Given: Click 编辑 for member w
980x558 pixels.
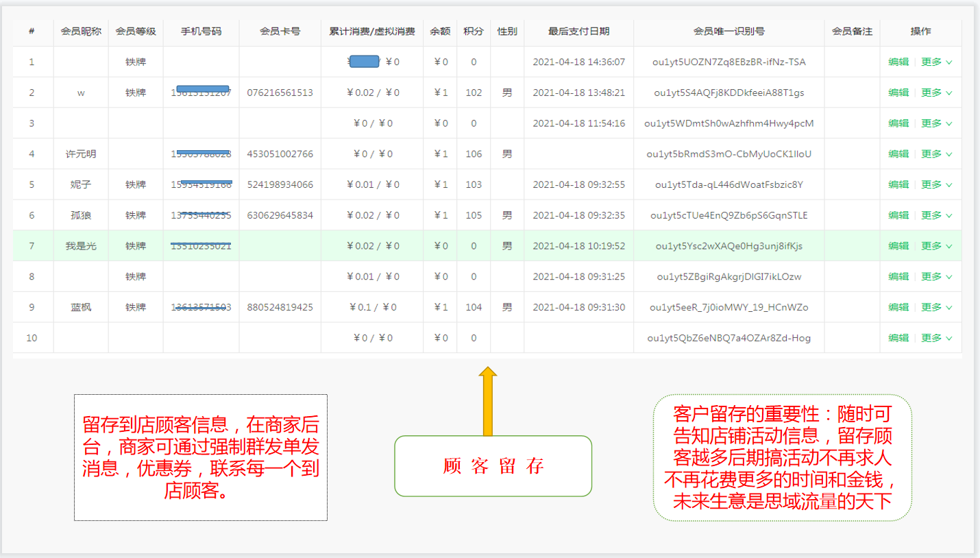Looking at the screenshot, I should [898, 92].
